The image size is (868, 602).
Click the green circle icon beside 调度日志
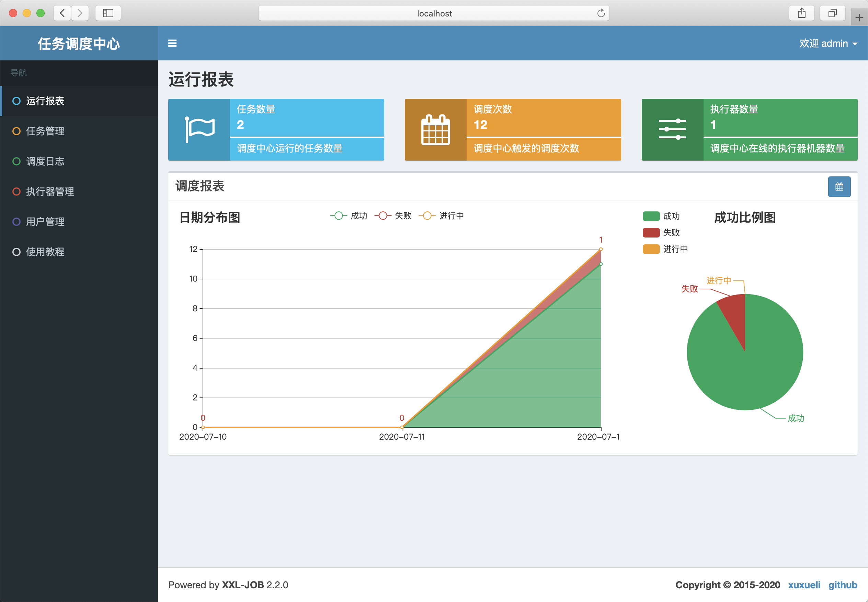pyautogui.click(x=16, y=161)
